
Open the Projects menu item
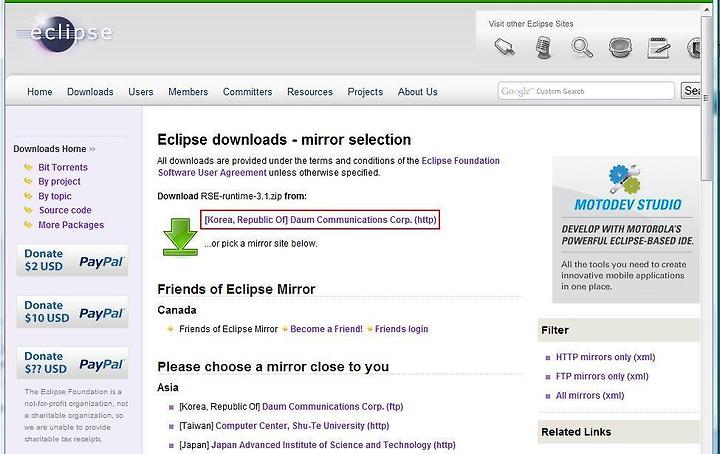point(365,92)
